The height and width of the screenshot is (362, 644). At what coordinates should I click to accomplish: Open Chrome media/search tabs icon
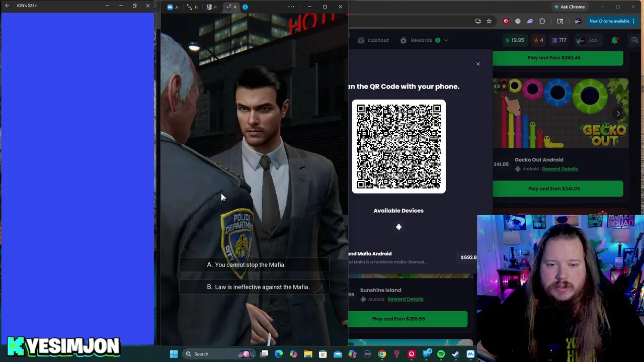(x=560, y=21)
